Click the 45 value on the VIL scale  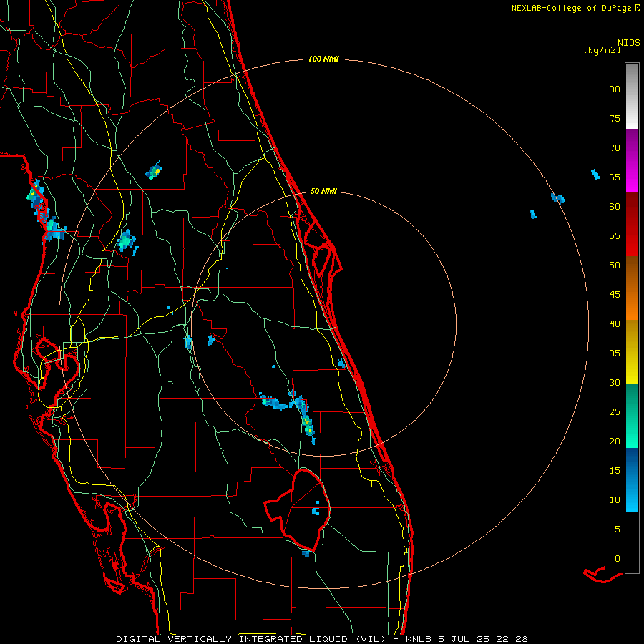click(x=615, y=295)
